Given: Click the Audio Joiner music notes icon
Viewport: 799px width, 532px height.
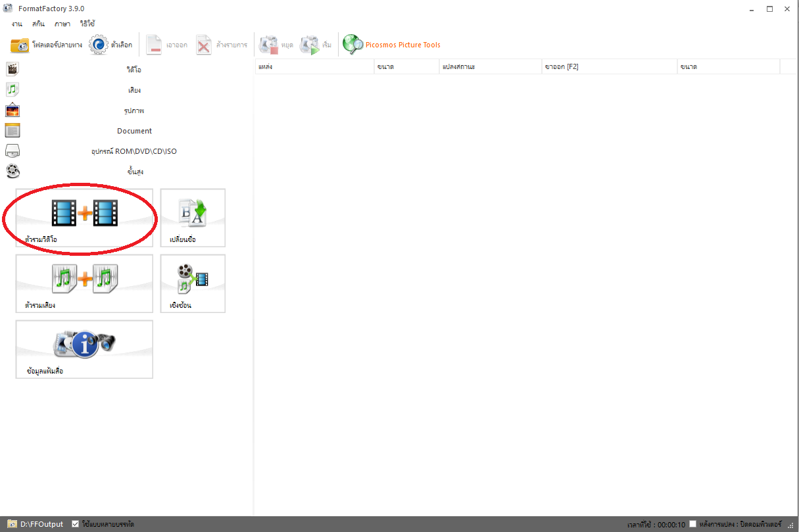Looking at the screenshot, I should point(85,279).
